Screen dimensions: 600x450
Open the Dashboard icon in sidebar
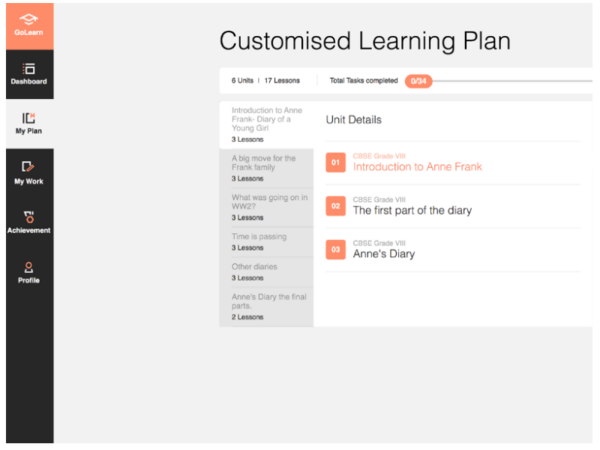click(28, 68)
